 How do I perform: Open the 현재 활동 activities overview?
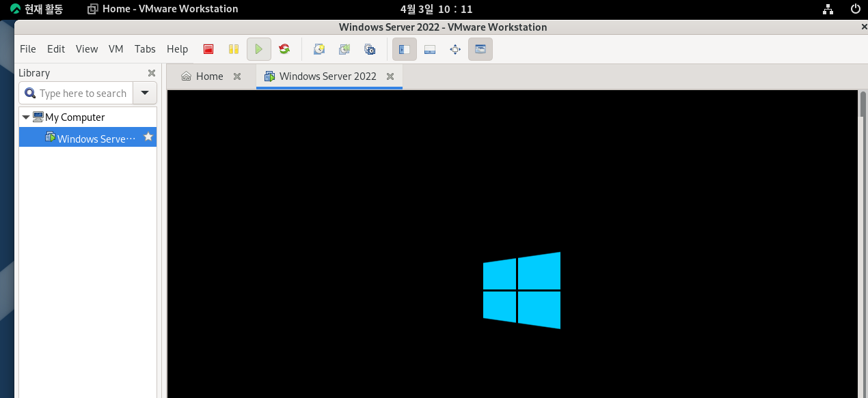36,9
